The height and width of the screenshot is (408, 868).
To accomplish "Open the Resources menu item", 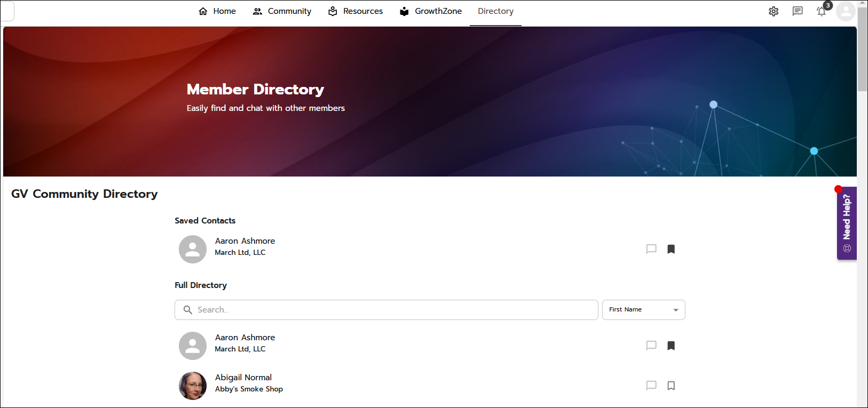I will coord(356,11).
